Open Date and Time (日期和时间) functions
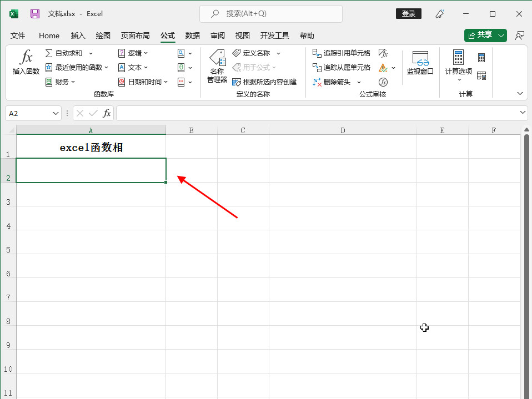This screenshot has height=399, width=532. (143, 82)
